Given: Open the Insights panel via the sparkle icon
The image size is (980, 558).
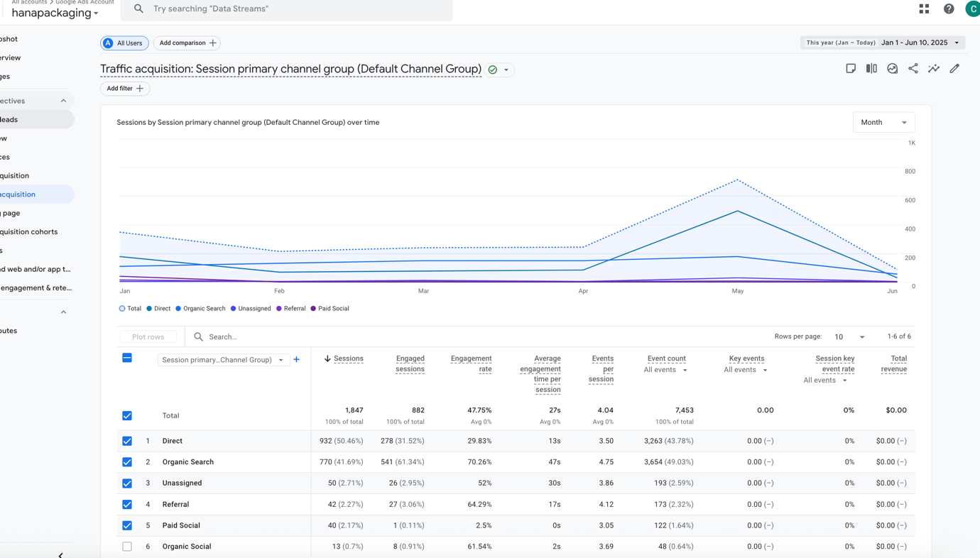Looking at the screenshot, I should (933, 67).
